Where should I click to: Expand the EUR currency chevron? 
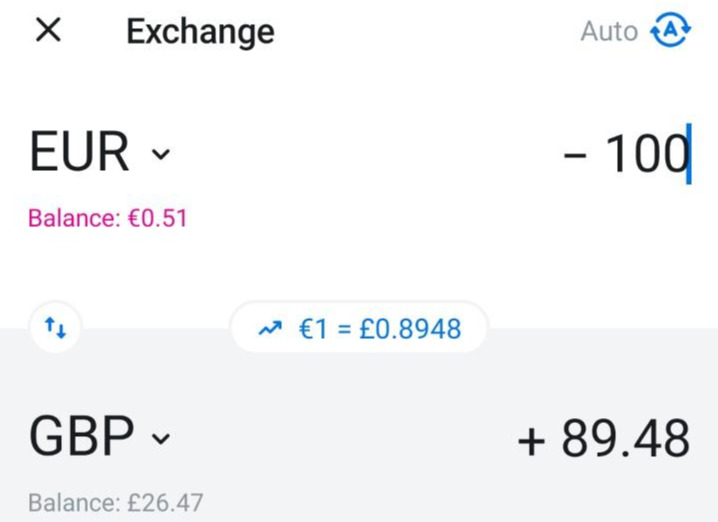[160, 155]
